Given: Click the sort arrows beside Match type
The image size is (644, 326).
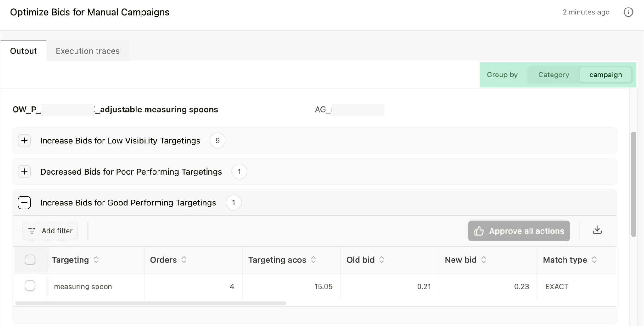Looking at the screenshot, I should 595,260.
